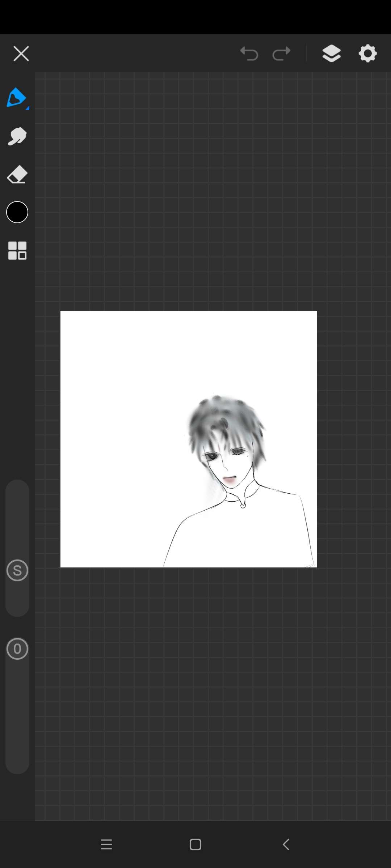Open settings with the gear icon
This screenshot has width=391, height=868.
point(367,54)
